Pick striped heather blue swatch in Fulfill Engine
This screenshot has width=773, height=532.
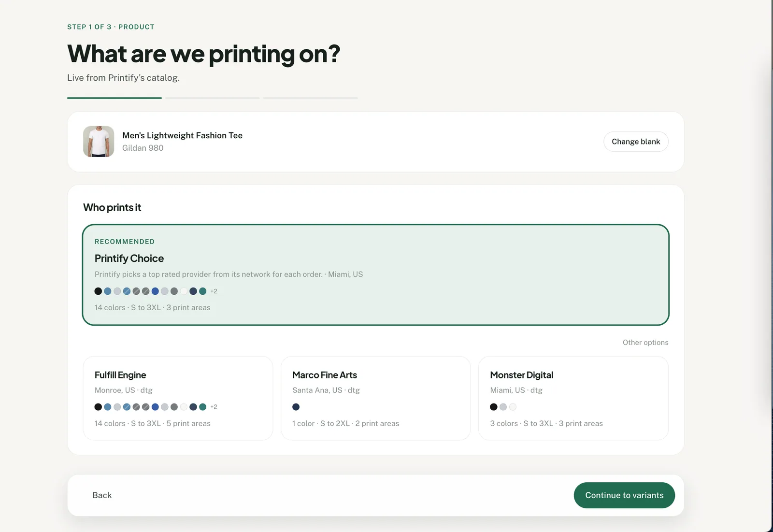(127, 407)
